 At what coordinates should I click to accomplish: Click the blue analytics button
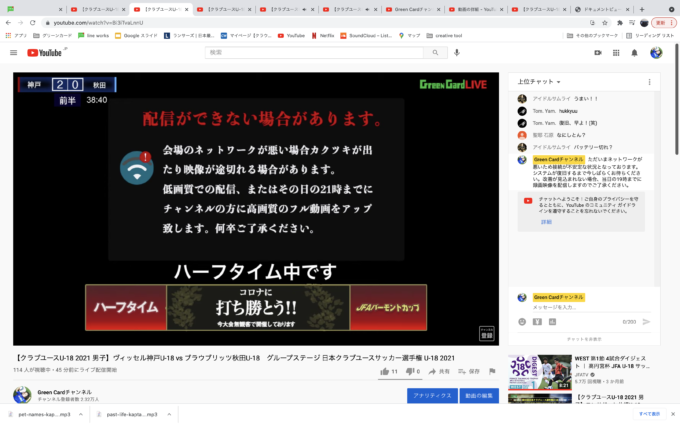point(432,396)
